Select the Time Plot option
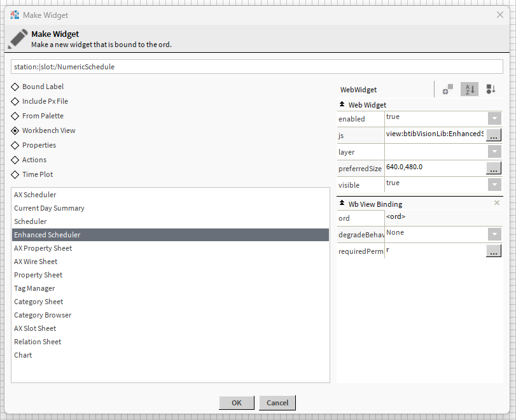 pyautogui.click(x=15, y=174)
